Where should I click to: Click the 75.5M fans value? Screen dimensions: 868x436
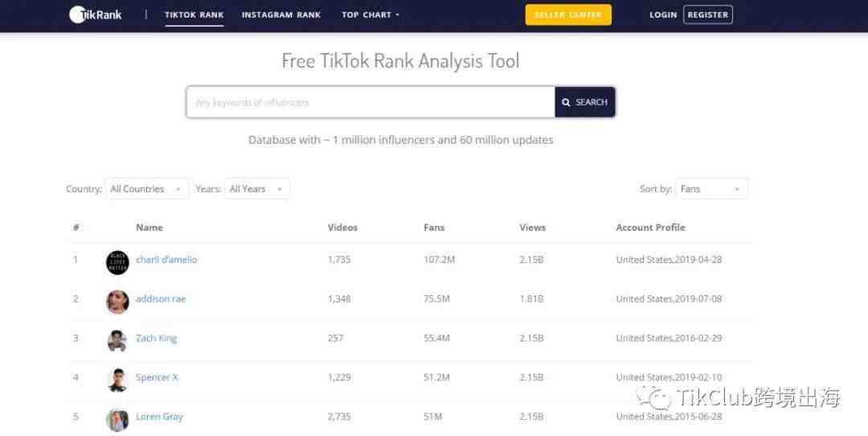tap(436, 298)
